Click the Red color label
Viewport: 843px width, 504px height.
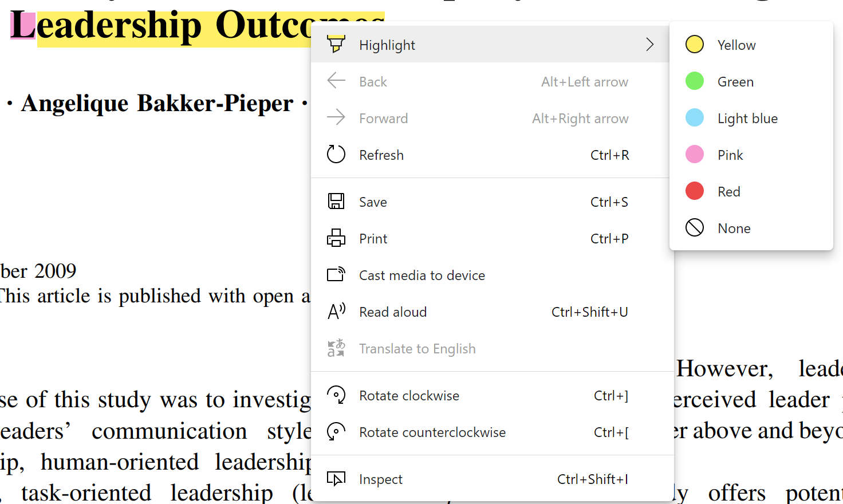(x=729, y=192)
